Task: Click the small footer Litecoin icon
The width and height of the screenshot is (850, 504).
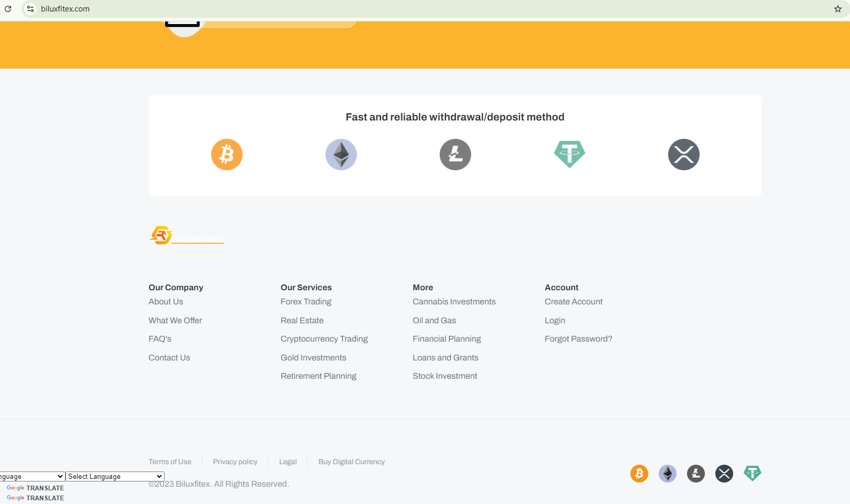Action: (696, 474)
